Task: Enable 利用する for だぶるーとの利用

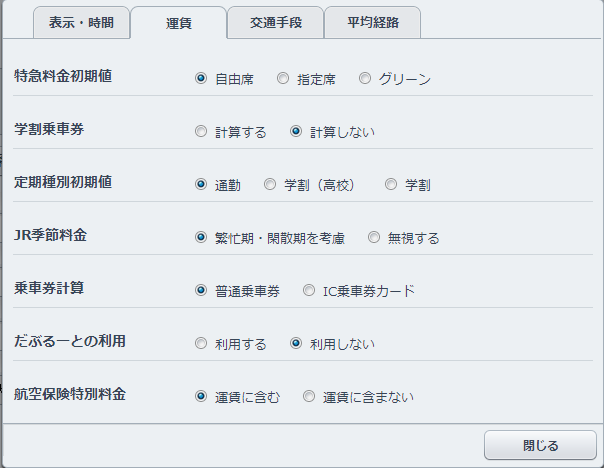Action: 201,343
